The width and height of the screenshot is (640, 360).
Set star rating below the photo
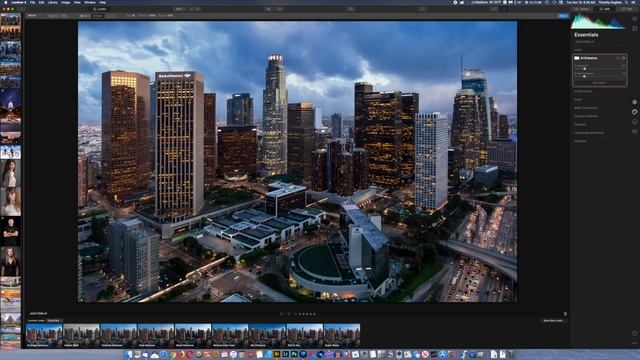click(307, 314)
